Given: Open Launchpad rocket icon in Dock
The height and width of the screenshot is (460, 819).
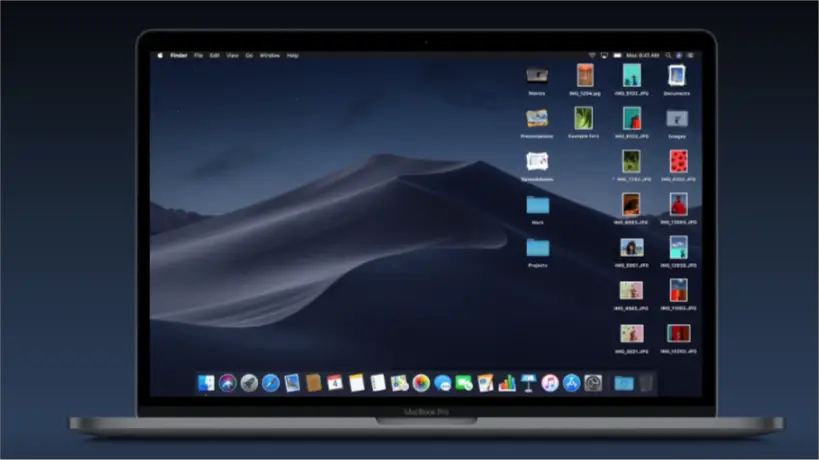Looking at the screenshot, I should coord(249,383).
